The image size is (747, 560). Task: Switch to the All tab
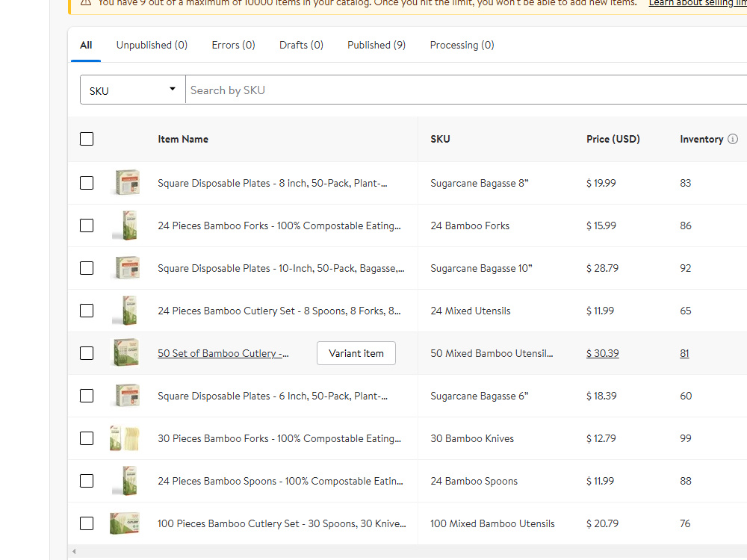[86, 46]
